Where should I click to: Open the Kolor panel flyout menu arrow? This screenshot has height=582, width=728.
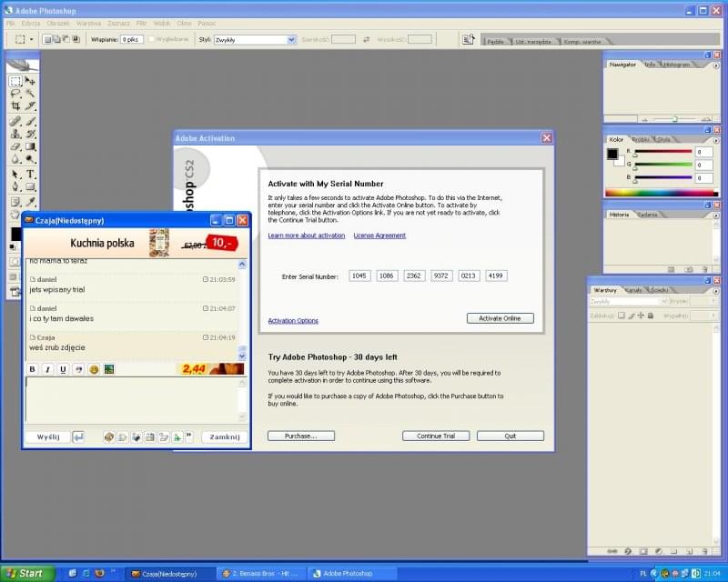tap(715, 140)
